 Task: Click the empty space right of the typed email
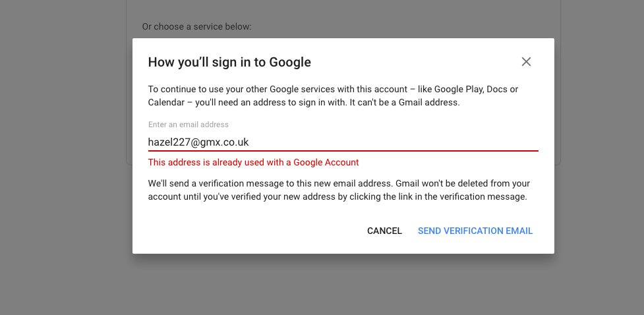click(x=394, y=142)
